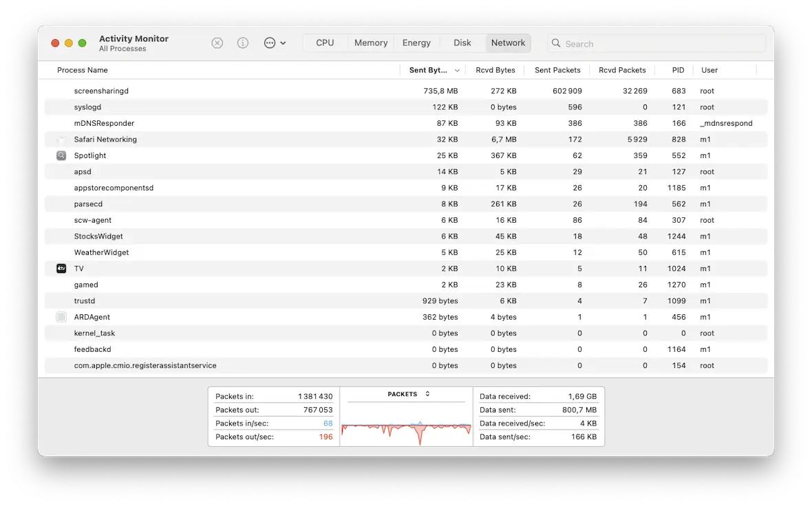
Task: Open the process info (i) icon
Action: [242, 43]
